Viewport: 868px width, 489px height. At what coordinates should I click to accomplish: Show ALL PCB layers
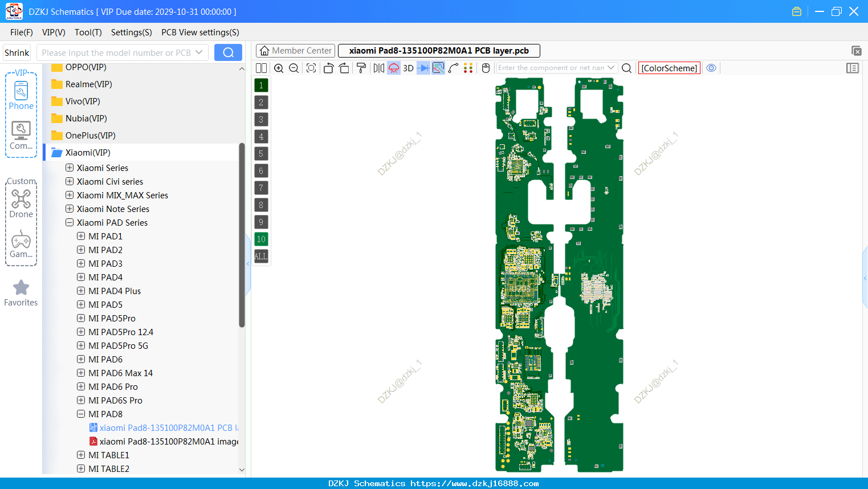pos(261,256)
